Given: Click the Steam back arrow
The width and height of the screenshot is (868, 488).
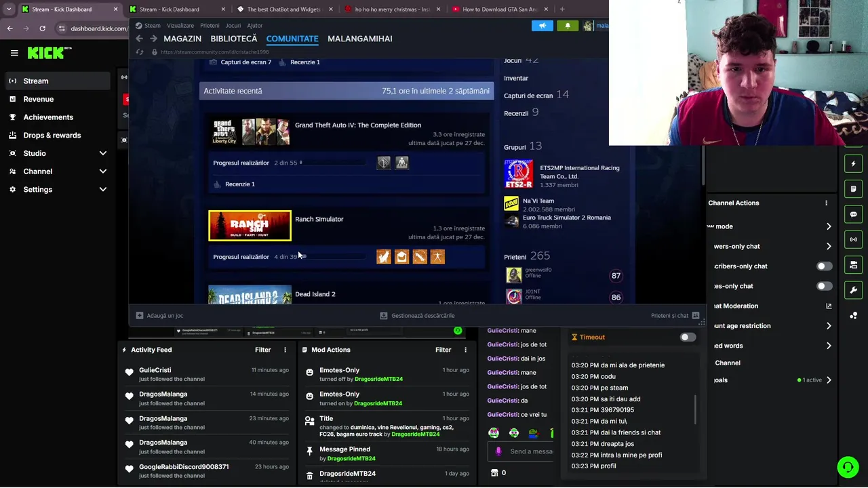Looking at the screenshot, I should tap(140, 39).
